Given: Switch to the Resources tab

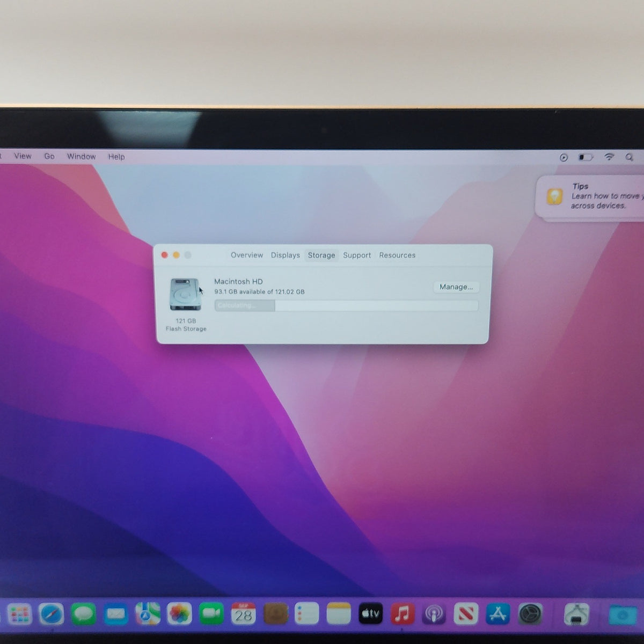Looking at the screenshot, I should (x=397, y=255).
